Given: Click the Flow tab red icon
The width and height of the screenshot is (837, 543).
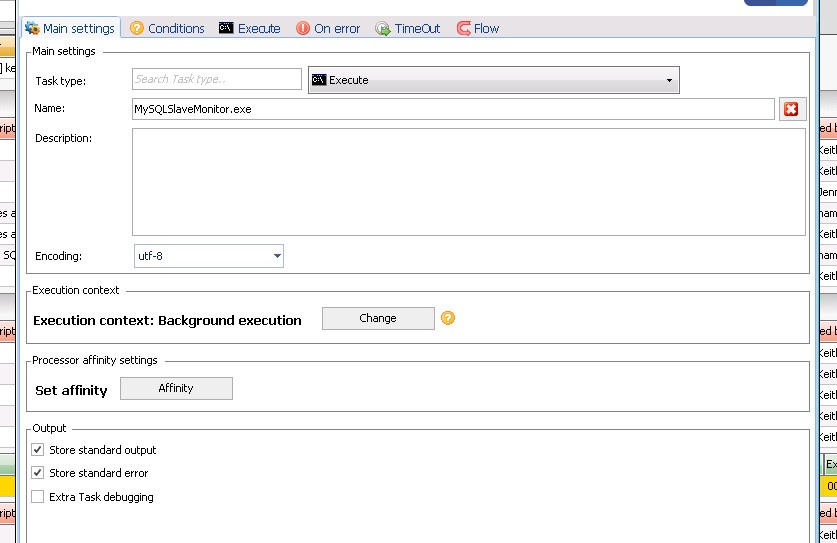Looking at the screenshot, I should click(463, 28).
